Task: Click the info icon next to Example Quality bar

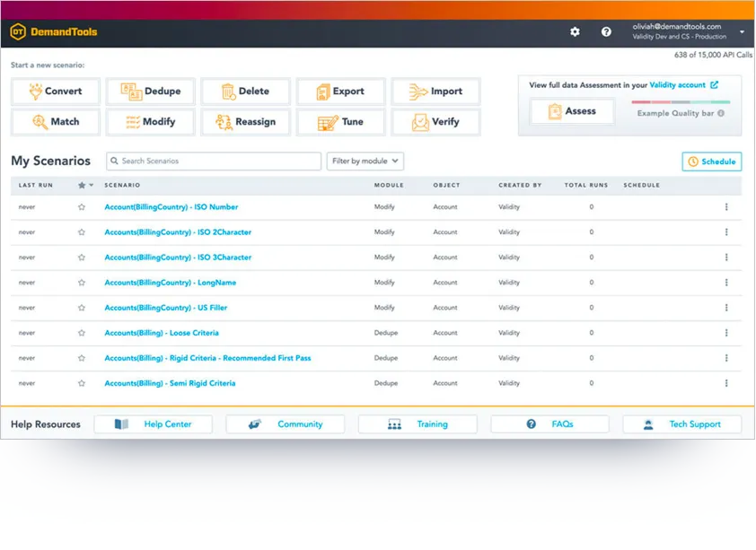Action: pos(721,113)
